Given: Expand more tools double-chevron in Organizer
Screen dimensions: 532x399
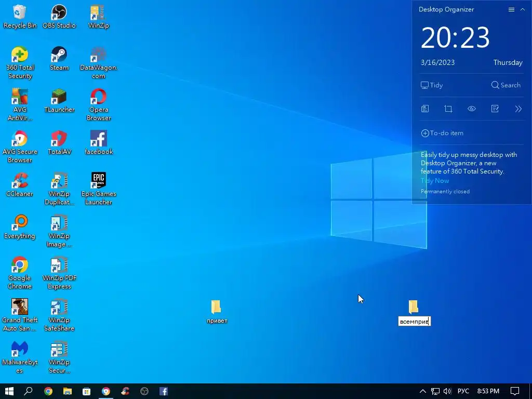Looking at the screenshot, I should (518, 109).
